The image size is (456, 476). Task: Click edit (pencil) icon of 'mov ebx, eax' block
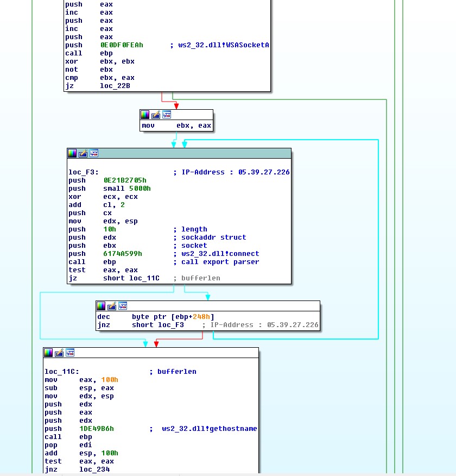click(156, 115)
